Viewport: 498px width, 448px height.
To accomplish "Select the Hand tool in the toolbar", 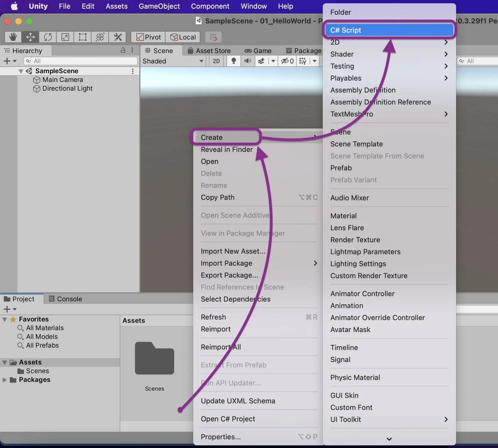I will [x=13, y=37].
